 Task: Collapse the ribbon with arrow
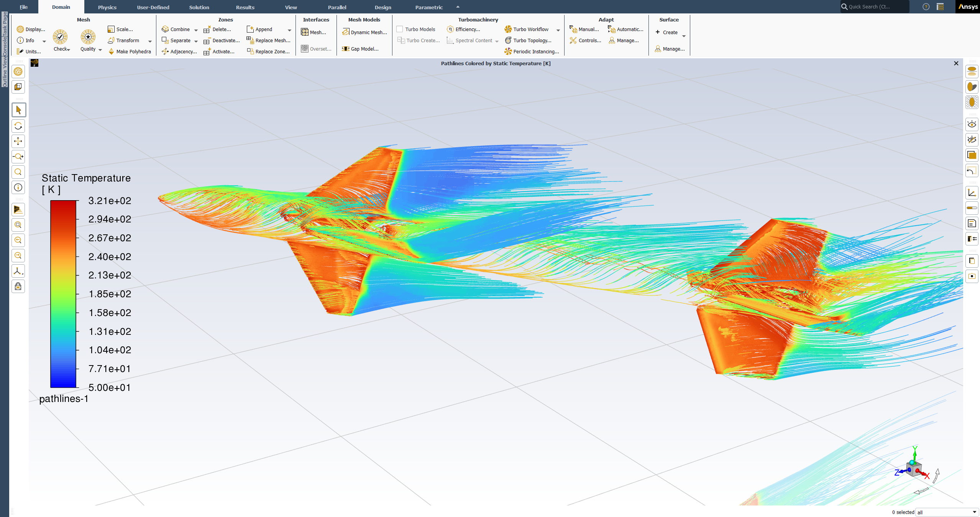click(458, 7)
